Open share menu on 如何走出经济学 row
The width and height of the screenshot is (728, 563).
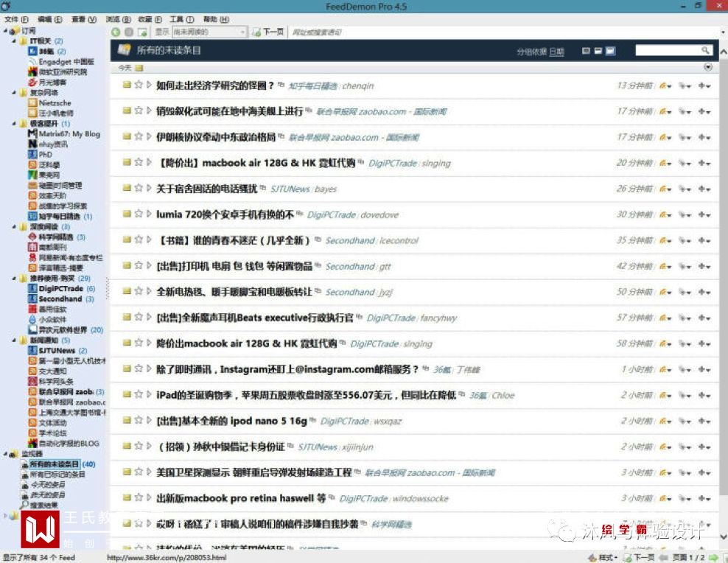coord(704,85)
